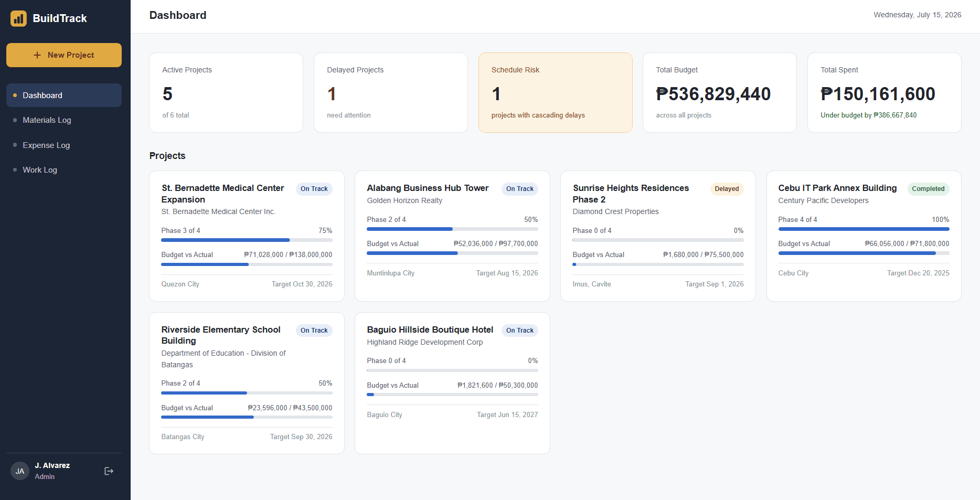Image resolution: width=980 pixels, height=500 pixels.
Task: Open the Dashboard menu item
Action: [x=64, y=95]
